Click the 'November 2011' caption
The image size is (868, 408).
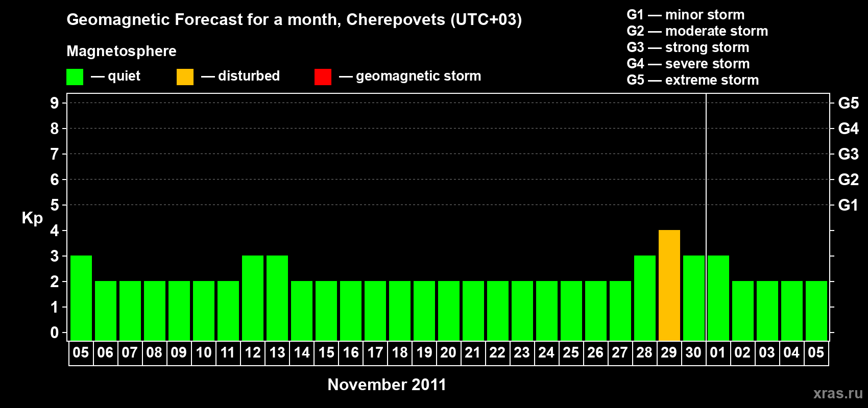click(x=387, y=385)
